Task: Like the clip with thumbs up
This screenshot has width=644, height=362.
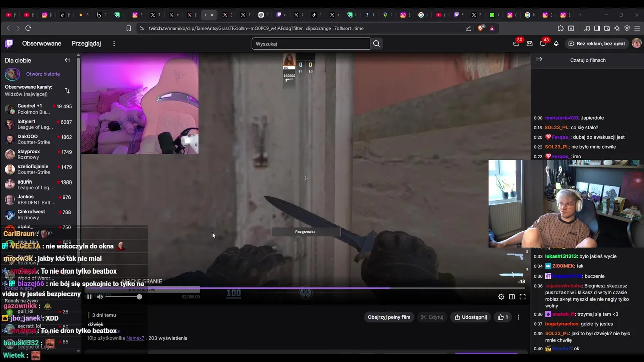Action: pyautogui.click(x=503, y=317)
